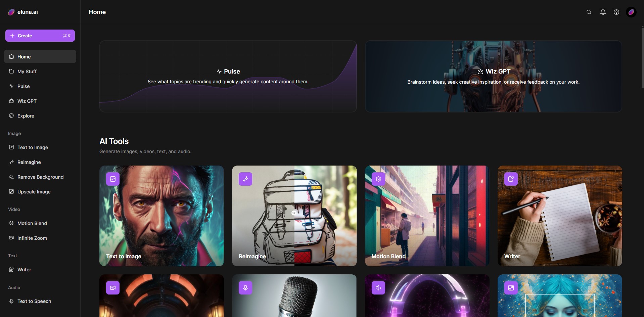Click the Text to Image sidebar icon
644x317 pixels.
pos(11,147)
